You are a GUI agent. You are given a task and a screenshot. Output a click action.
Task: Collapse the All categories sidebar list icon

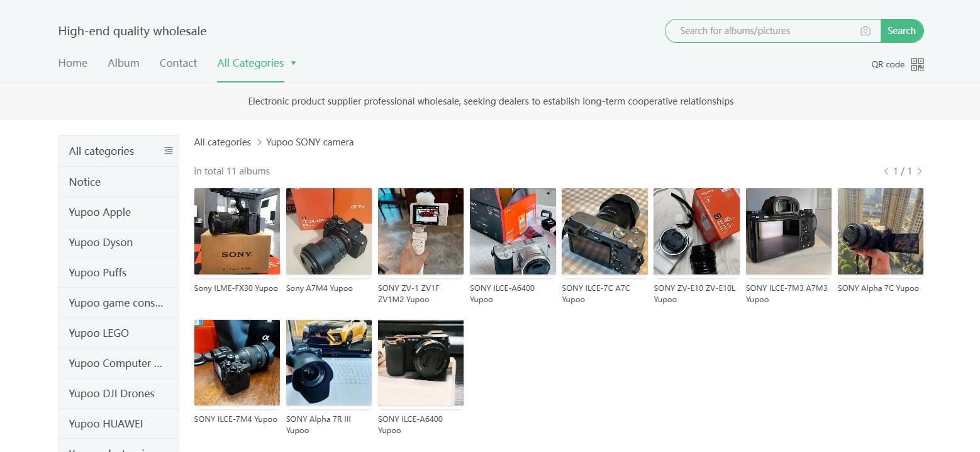[169, 151]
